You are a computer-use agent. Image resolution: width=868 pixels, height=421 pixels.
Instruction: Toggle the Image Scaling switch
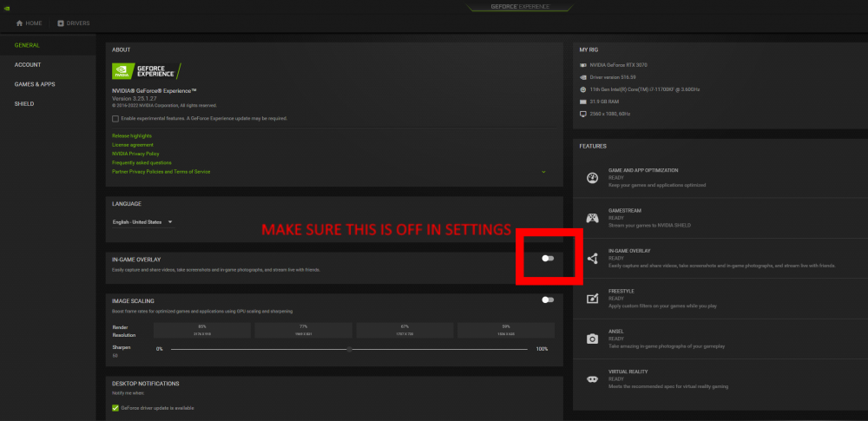coord(548,299)
